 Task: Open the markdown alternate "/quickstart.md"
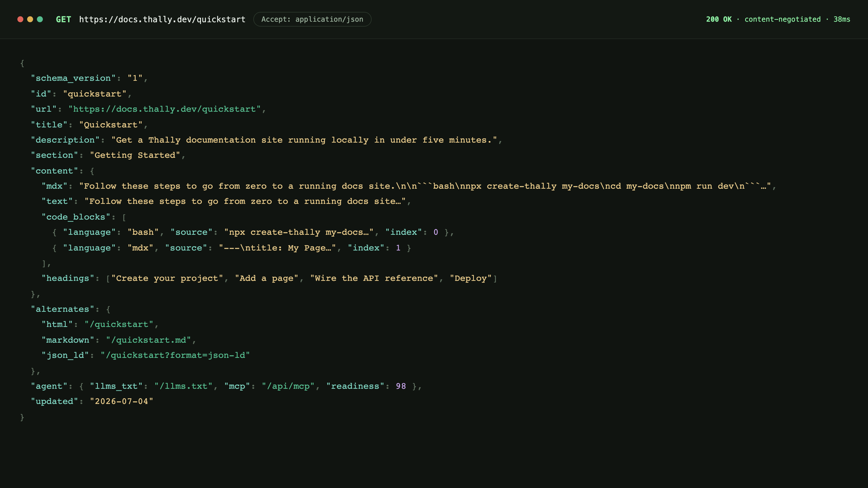(148, 340)
